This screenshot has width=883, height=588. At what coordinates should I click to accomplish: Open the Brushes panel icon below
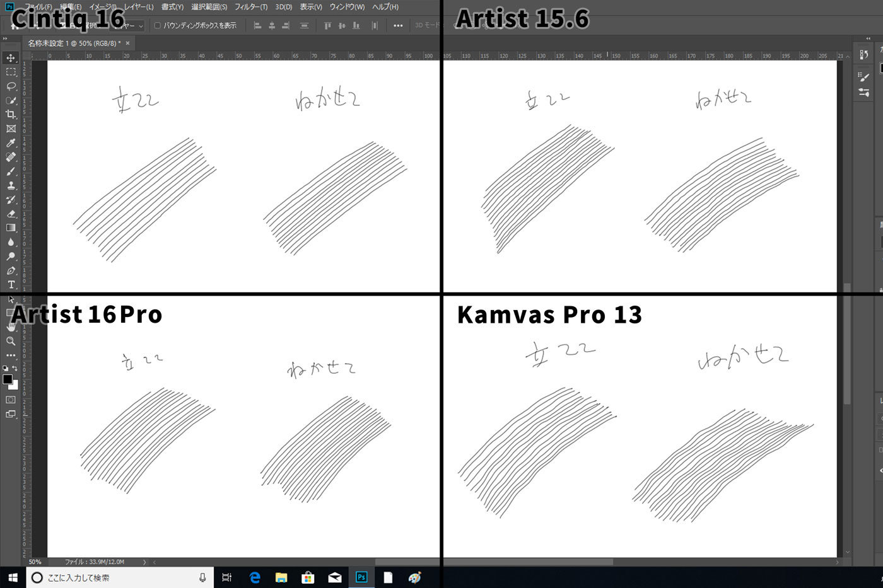point(864,93)
